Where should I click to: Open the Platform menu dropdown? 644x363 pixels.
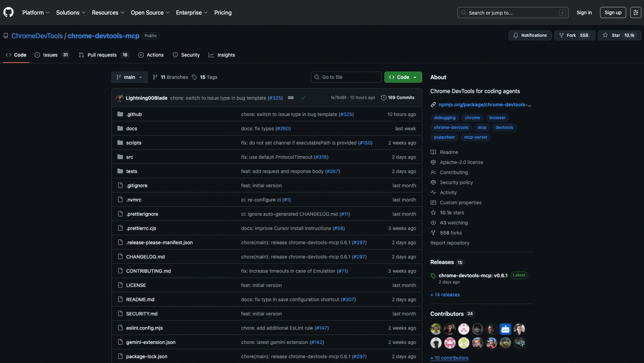point(36,12)
